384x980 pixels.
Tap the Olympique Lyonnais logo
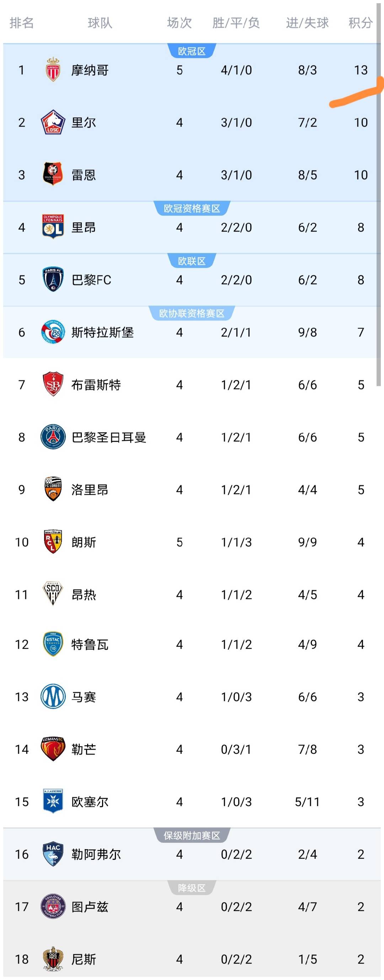click(53, 227)
